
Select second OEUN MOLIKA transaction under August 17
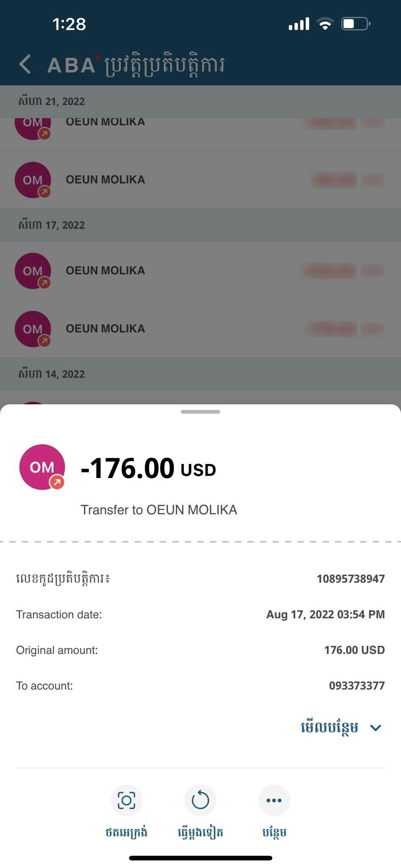200,329
